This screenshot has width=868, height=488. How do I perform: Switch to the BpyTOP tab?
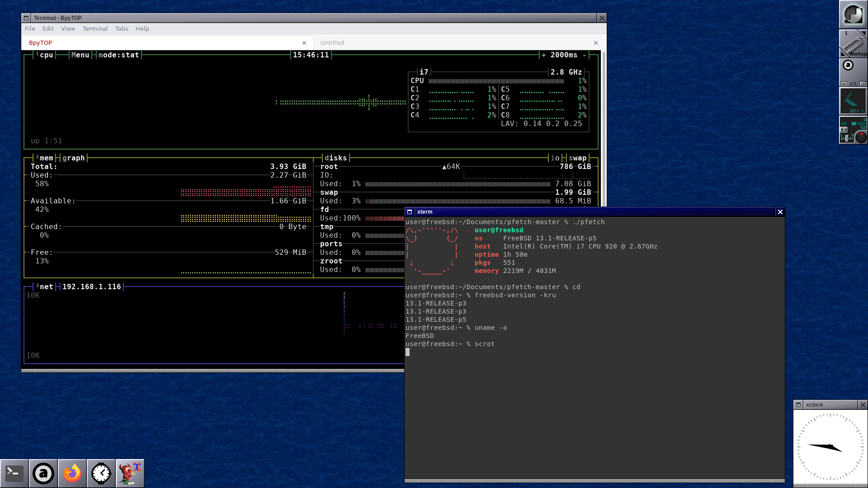tap(167, 42)
